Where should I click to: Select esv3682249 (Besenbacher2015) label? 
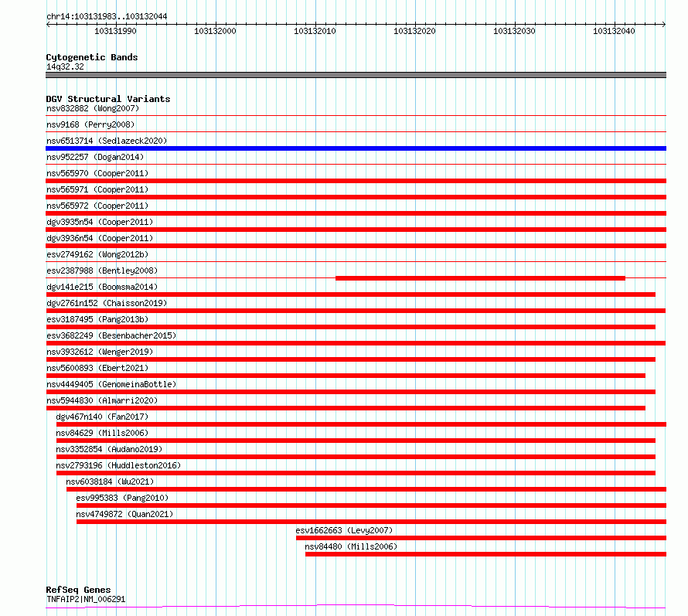(111, 335)
